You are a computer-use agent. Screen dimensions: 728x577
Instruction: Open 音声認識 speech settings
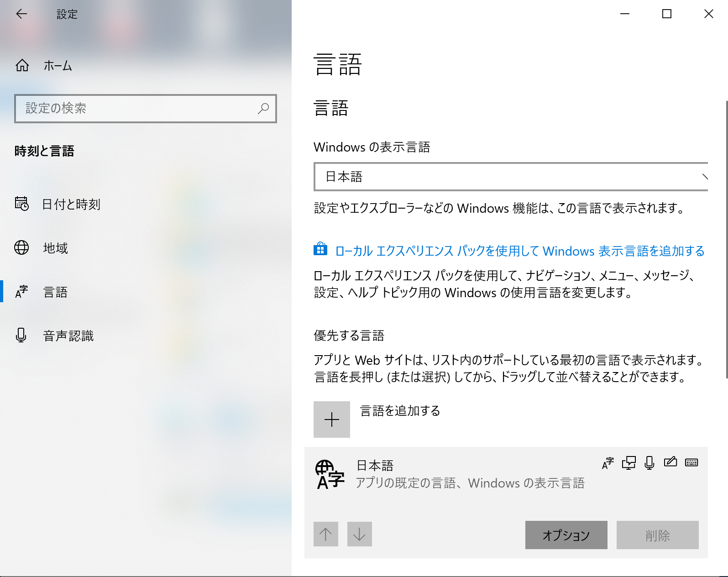click(146, 336)
